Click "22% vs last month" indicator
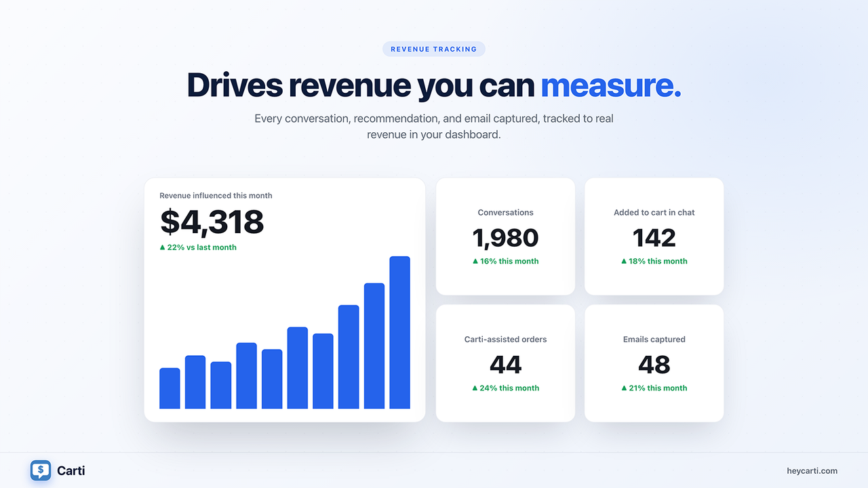Image resolution: width=868 pixels, height=488 pixels. (198, 247)
